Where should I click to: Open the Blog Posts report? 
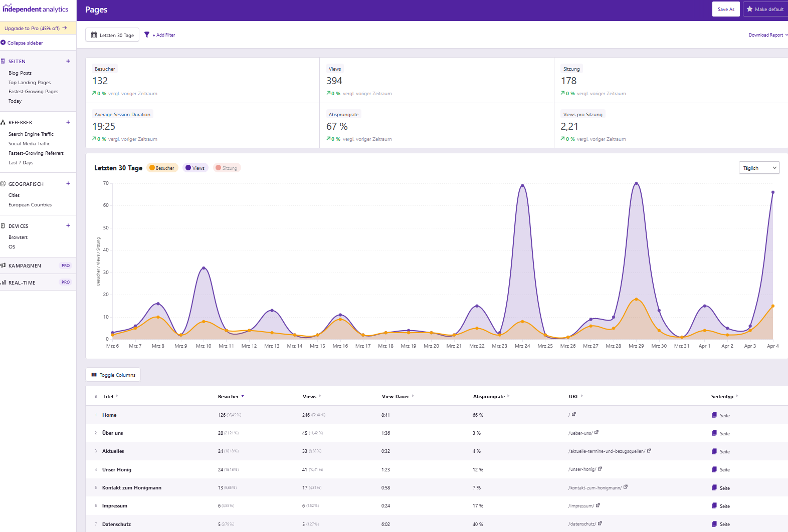point(20,73)
